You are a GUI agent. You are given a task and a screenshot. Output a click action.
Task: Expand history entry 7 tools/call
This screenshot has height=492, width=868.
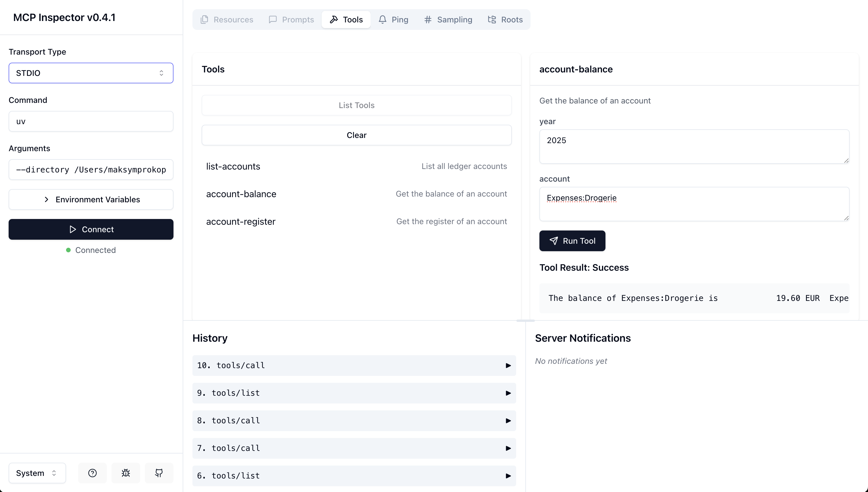click(354, 448)
